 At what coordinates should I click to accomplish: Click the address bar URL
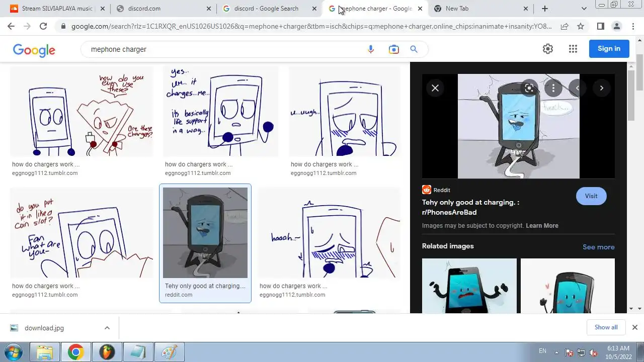point(311,26)
